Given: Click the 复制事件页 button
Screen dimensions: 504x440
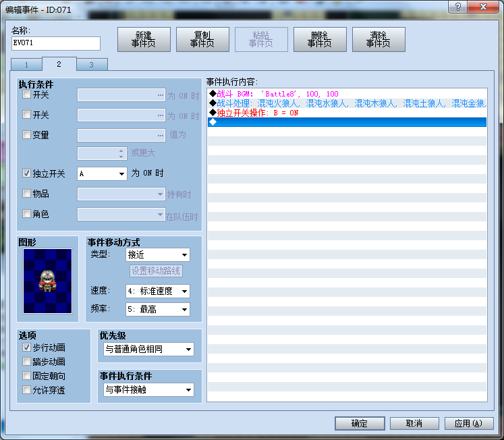Looking at the screenshot, I should 202,39.
